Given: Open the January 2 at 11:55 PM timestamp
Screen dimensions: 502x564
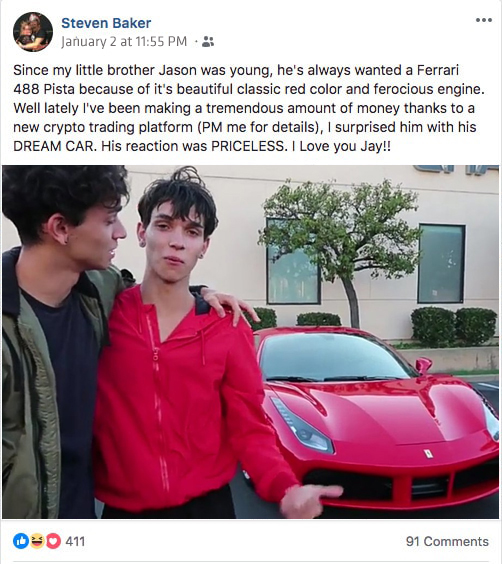Looking at the screenshot, I should pos(124,41).
